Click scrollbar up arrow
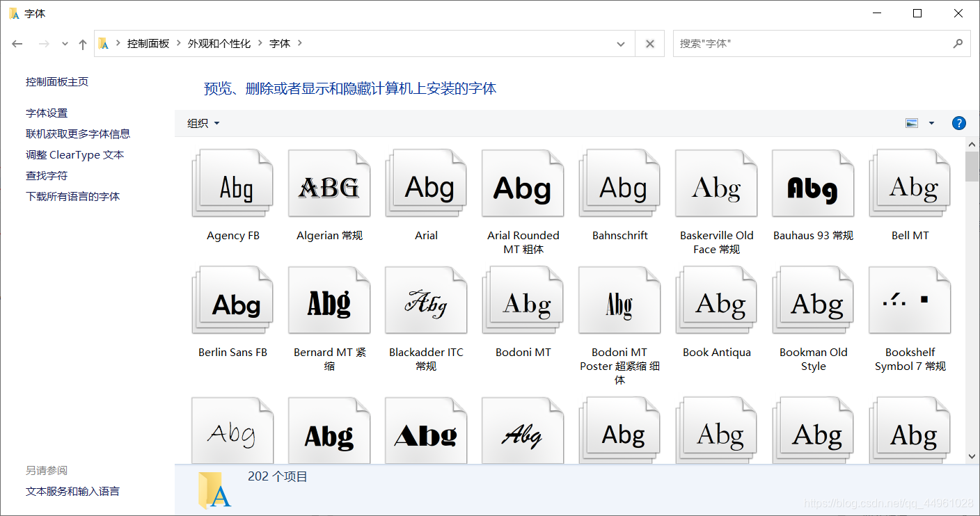 pyautogui.click(x=972, y=144)
